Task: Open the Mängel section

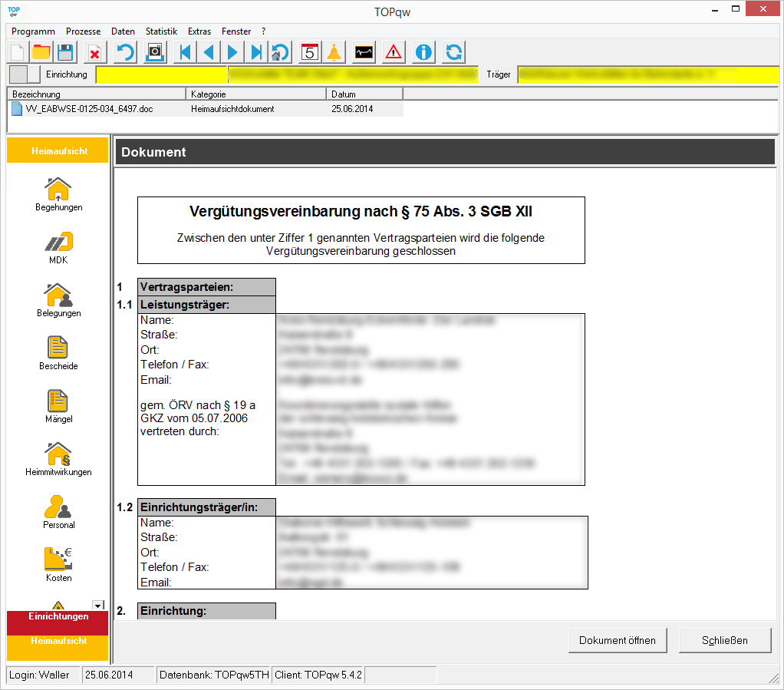Action: pyautogui.click(x=59, y=406)
